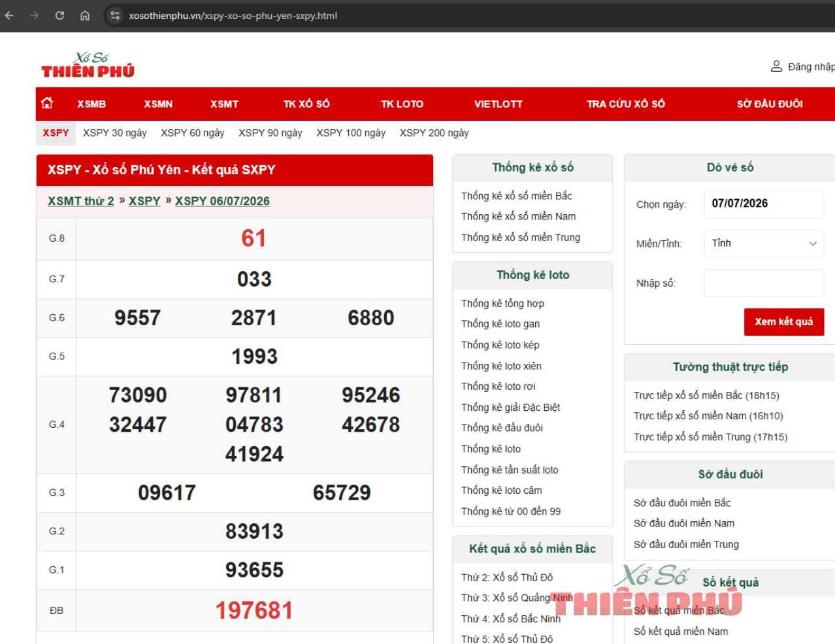835x644 pixels.
Task: Open the XSMT thứ 2 breadcrumb link
Action: click(x=81, y=201)
